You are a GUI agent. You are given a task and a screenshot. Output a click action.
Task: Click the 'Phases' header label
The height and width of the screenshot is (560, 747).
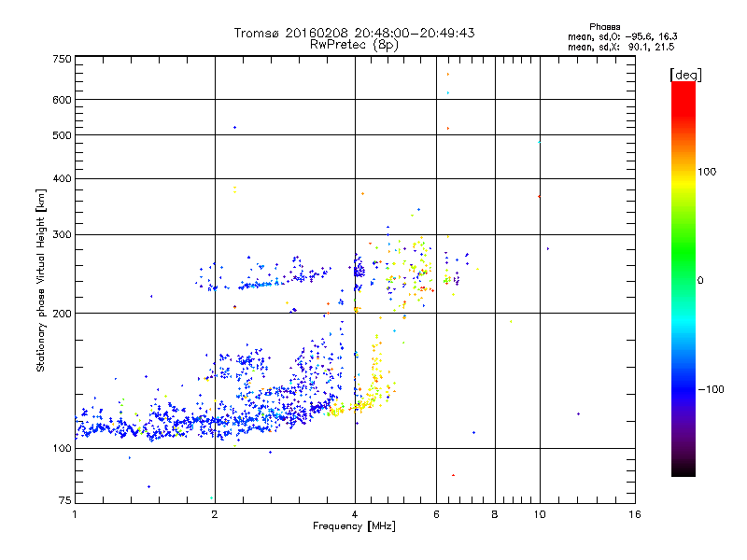[x=604, y=27]
